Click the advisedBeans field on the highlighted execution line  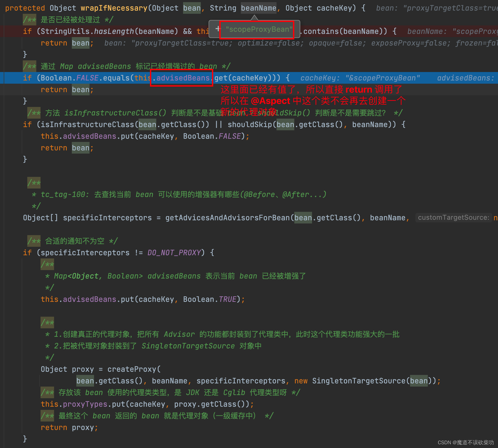point(183,78)
